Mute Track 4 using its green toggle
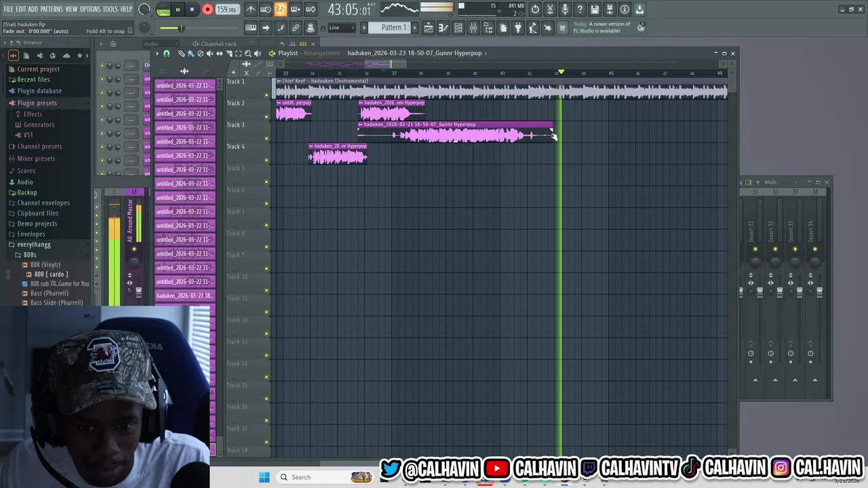Image resolution: width=868 pixels, height=488 pixels. [267, 160]
